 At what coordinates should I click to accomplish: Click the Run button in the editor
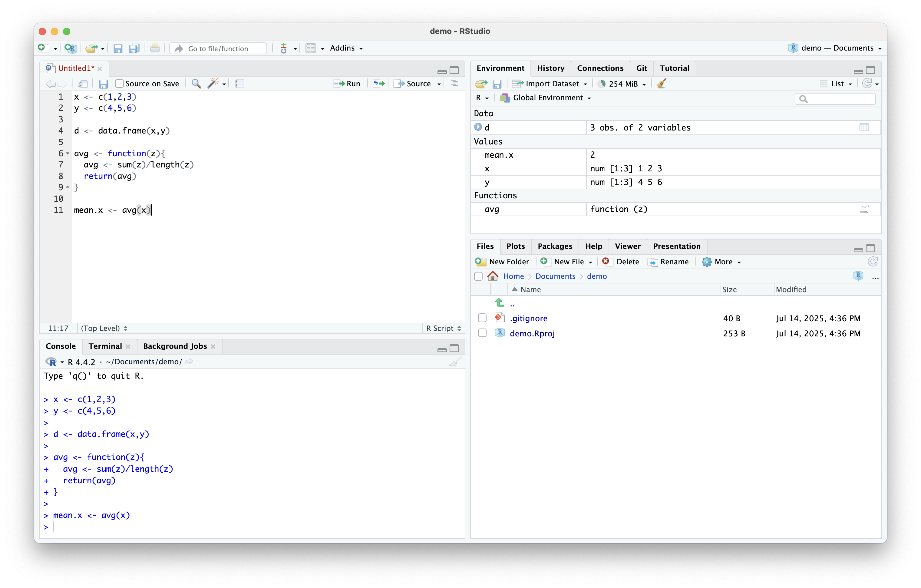347,83
